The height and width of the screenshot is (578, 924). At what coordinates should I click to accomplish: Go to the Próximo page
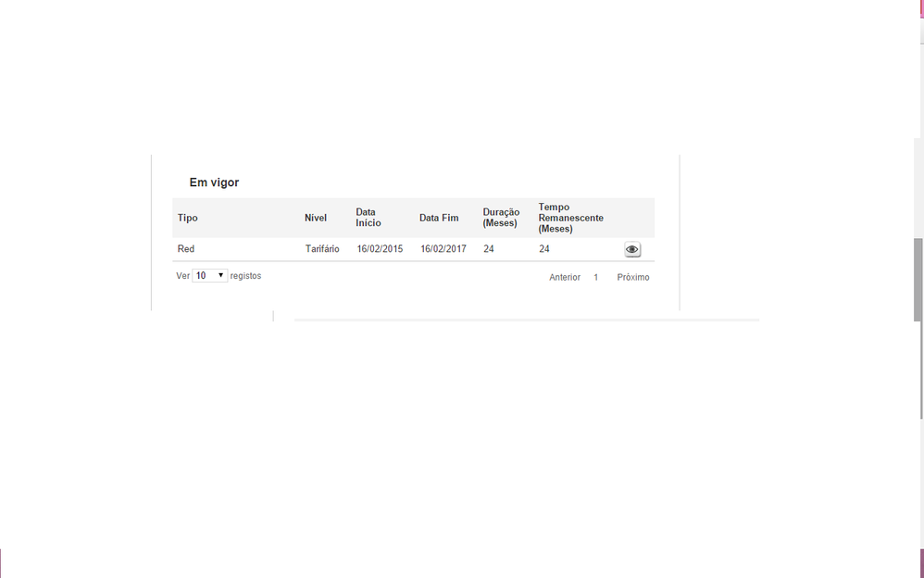tap(633, 278)
